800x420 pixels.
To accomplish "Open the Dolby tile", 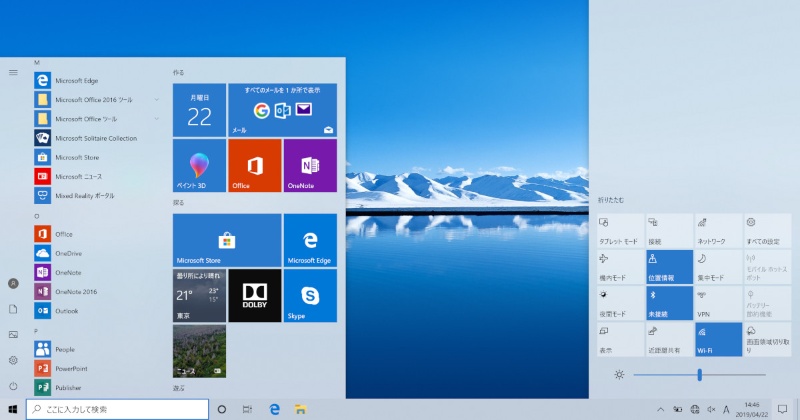I will click(254, 295).
